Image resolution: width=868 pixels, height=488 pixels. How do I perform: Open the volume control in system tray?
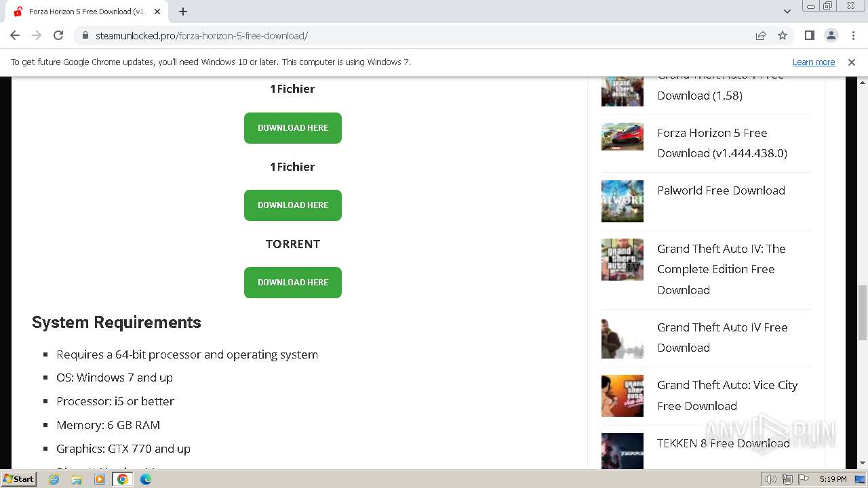point(770,479)
